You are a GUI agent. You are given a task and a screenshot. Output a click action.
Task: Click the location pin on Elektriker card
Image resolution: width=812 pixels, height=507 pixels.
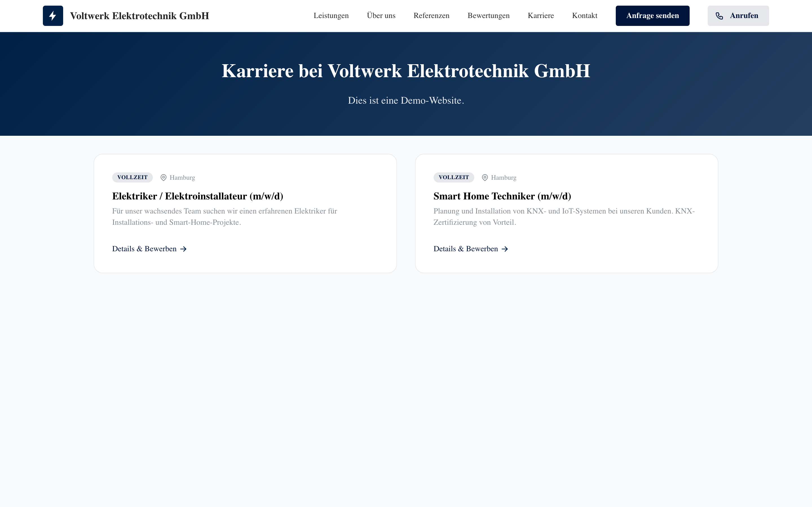coord(164,177)
